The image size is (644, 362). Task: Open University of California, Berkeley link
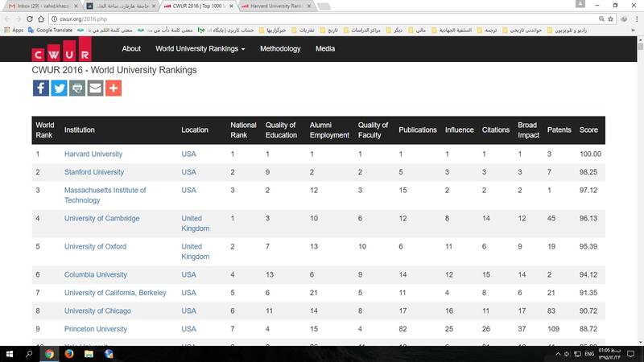(x=115, y=293)
